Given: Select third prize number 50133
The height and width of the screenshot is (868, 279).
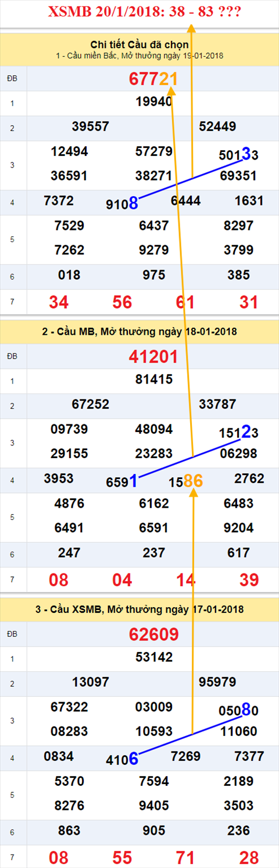Looking at the screenshot, I should point(238,155).
